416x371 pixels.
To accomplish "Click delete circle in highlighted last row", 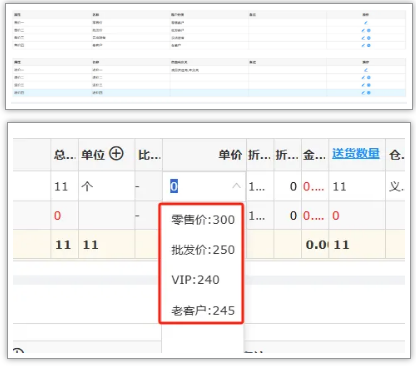I will pyautogui.click(x=369, y=93).
